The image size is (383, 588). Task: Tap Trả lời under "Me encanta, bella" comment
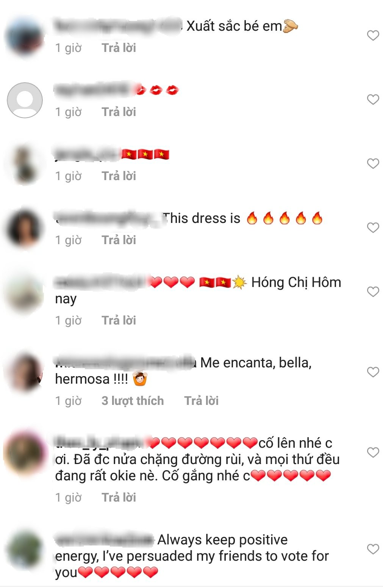pos(201,401)
